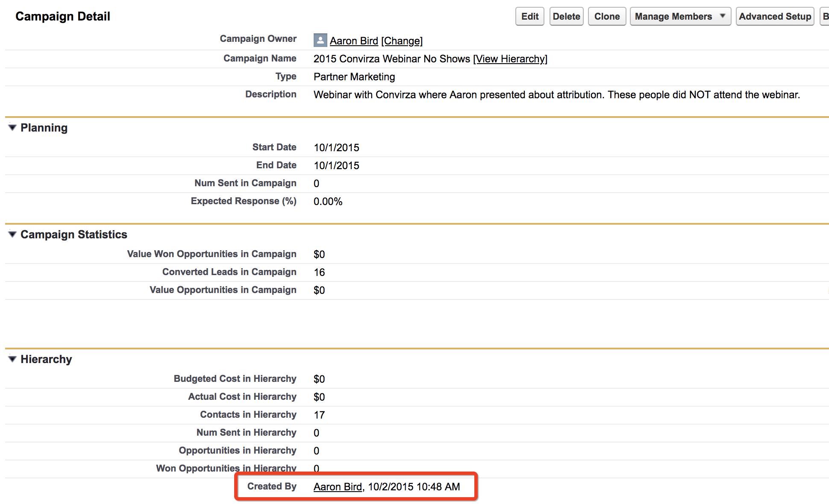Open the Manage Members dropdown arrow
The width and height of the screenshot is (829, 504).
[723, 16]
